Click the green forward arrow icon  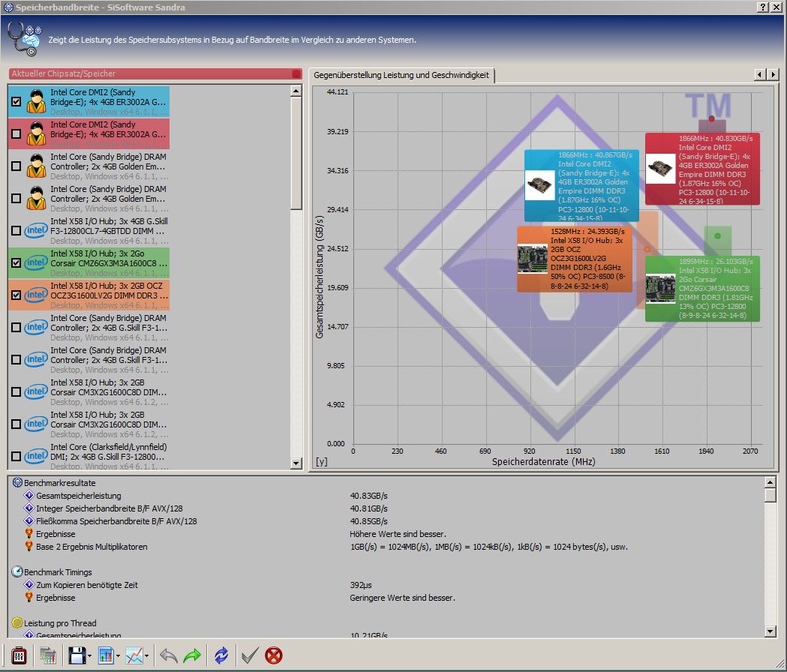[x=192, y=655]
